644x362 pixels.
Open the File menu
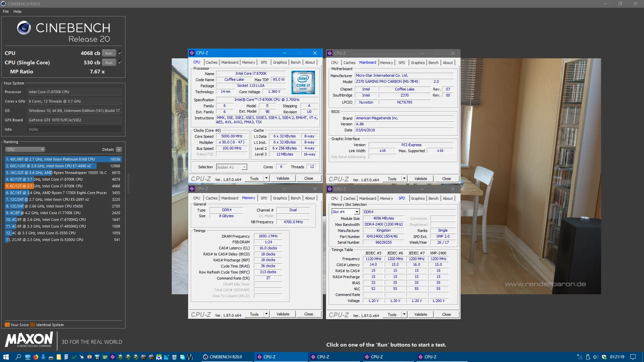[6, 11]
